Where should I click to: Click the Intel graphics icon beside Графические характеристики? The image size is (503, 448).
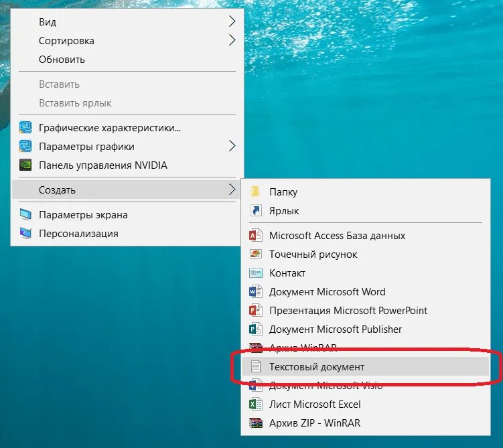[25, 128]
